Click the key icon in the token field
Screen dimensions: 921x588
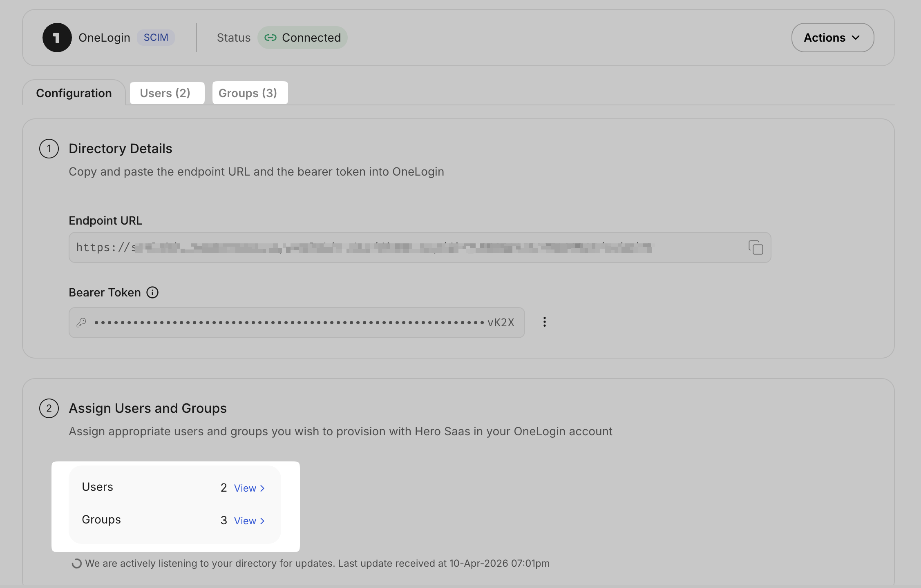(82, 322)
